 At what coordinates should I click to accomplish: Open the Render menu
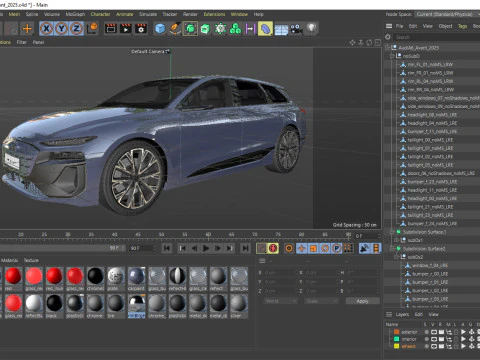[190, 14]
